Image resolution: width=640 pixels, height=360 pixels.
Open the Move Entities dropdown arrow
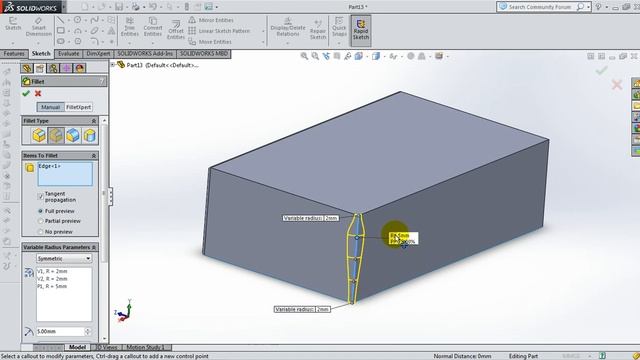(x=263, y=42)
